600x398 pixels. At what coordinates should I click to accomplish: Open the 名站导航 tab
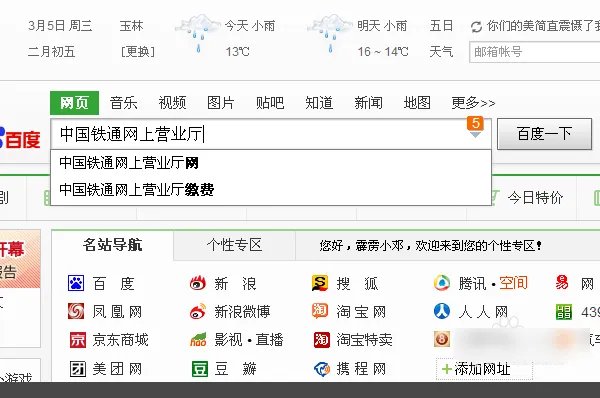112,245
